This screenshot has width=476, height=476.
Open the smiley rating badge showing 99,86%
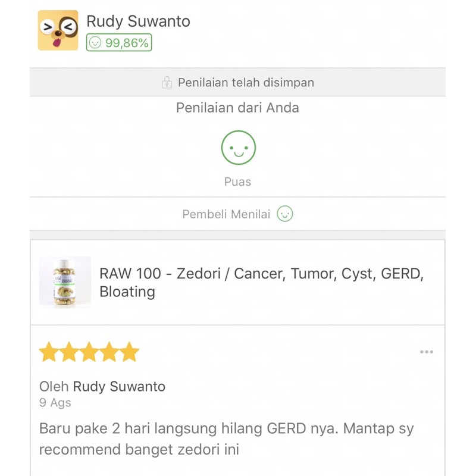click(x=118, y=43)
